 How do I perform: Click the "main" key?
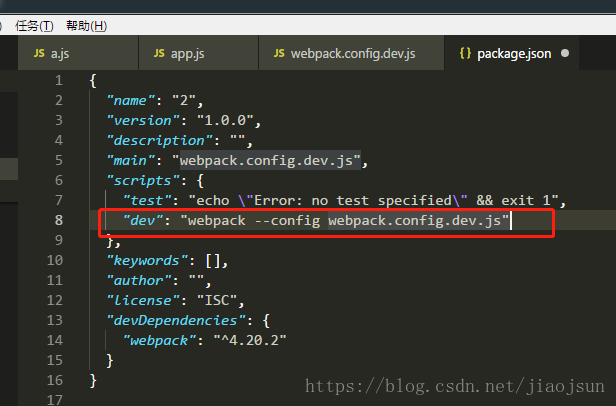coord(132,160)
